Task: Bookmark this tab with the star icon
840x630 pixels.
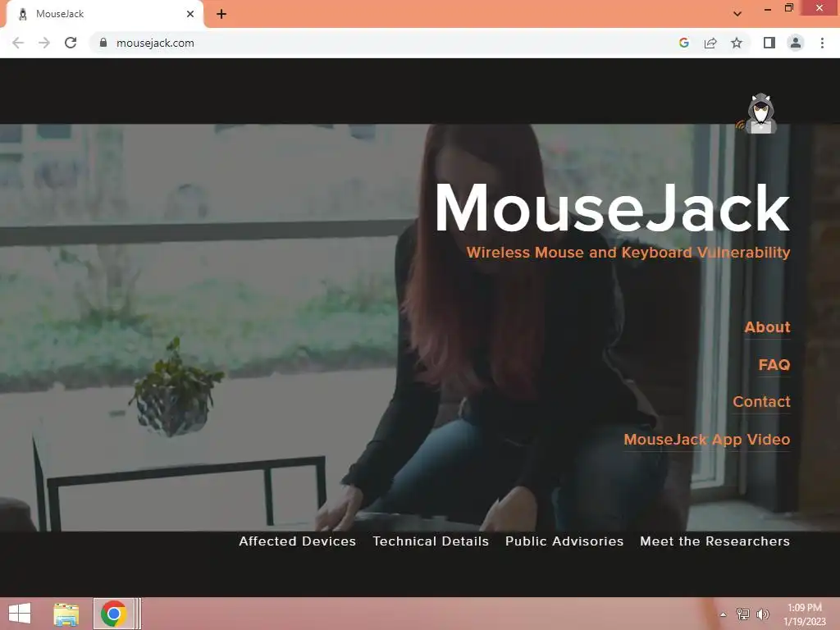Action: coord(737,43)
